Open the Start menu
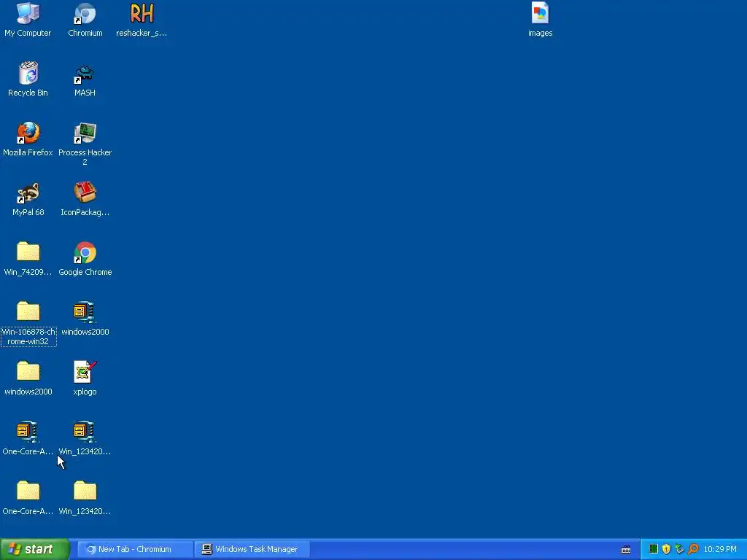 tap(35, 550)
